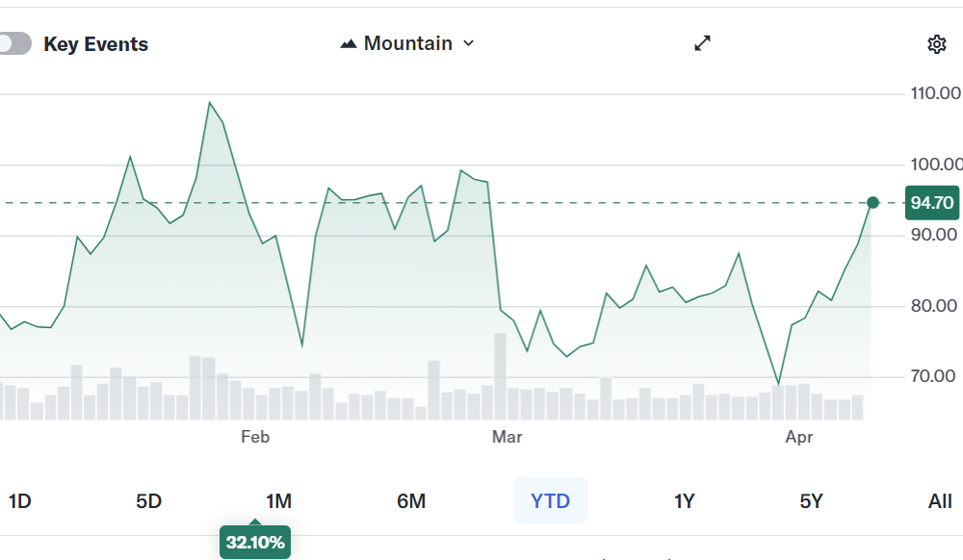Click the Key Events label text
Screen dimensions: 963x560
96,44
